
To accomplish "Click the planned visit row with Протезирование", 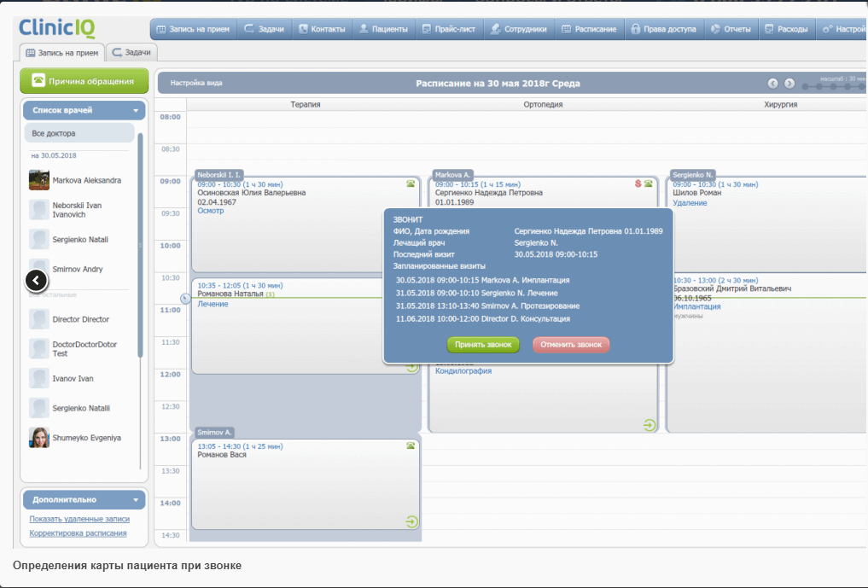I will click(487, 306).
